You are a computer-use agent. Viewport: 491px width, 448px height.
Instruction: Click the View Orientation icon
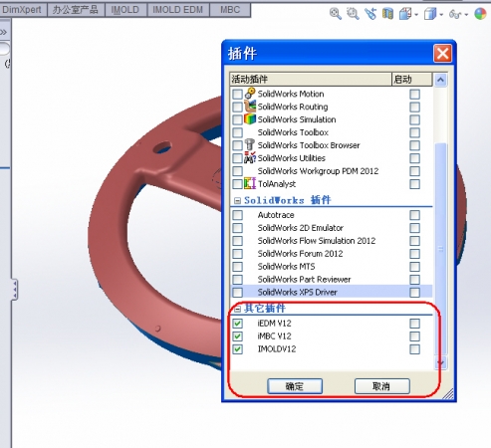pos(405,14)
